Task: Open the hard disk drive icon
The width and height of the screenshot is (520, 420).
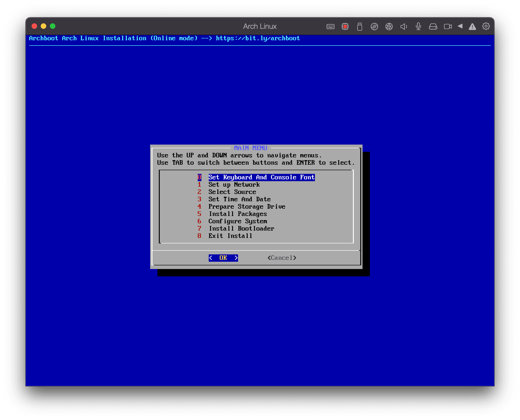Action: point(433,27)
